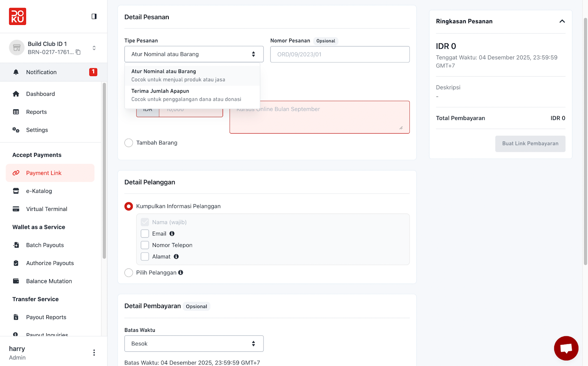Screen dimensions: 588x366
Task: Collapse the sidebar panel icon
Action: point(94,16)
